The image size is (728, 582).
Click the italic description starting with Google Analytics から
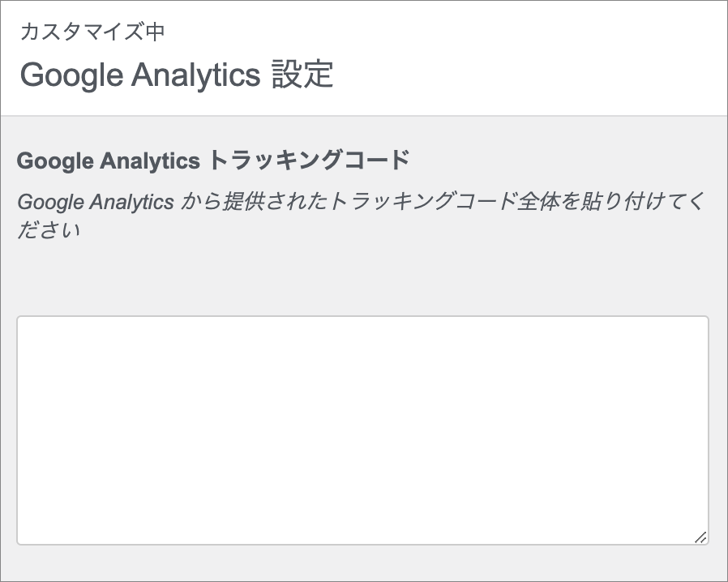click(361, 202)
